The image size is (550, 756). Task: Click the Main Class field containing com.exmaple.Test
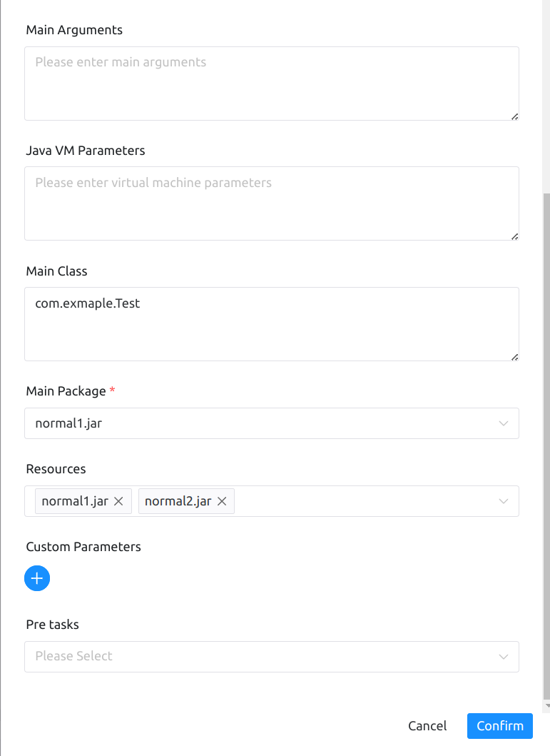[271, 324]
